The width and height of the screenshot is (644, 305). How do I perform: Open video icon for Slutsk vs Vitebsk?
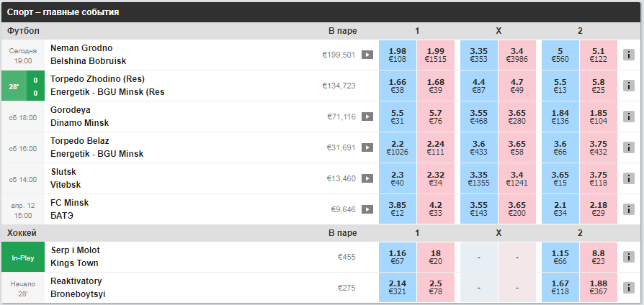coord(367,178)
